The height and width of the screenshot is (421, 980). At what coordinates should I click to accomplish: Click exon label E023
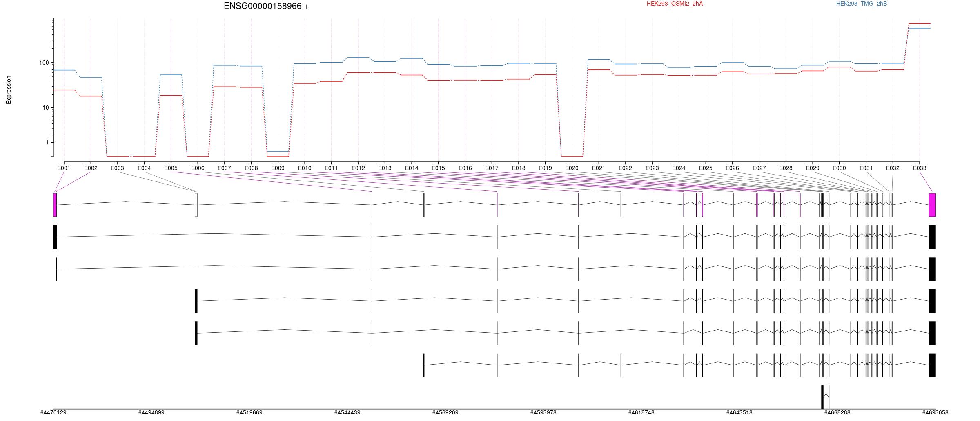[652, 168]
